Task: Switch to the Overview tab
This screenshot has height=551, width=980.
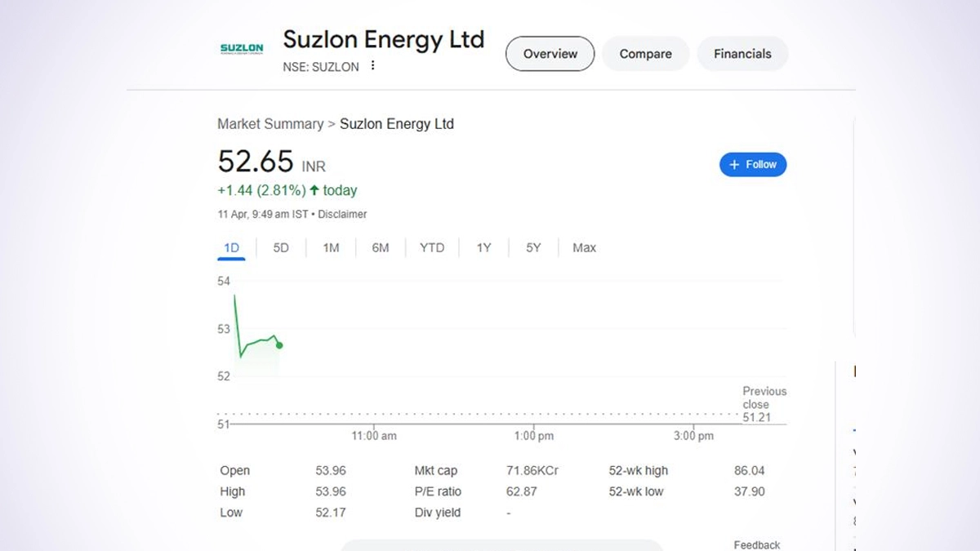Action: pyautogui.click(x=550, y=54)
